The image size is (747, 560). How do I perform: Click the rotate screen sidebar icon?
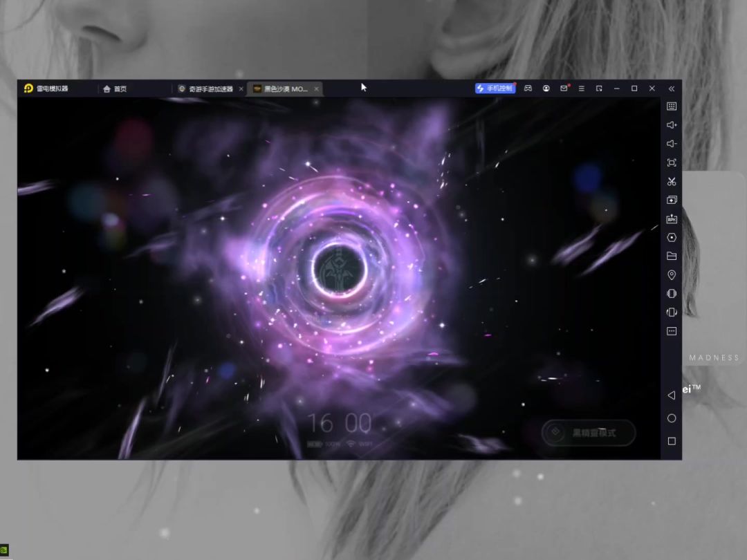[671, 312]
